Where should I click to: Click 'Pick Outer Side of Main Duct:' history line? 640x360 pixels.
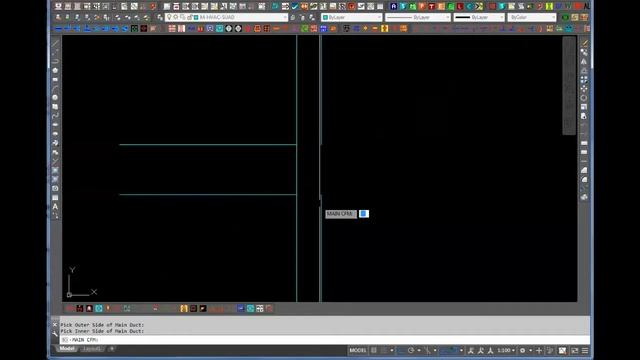tap(102, 325)
